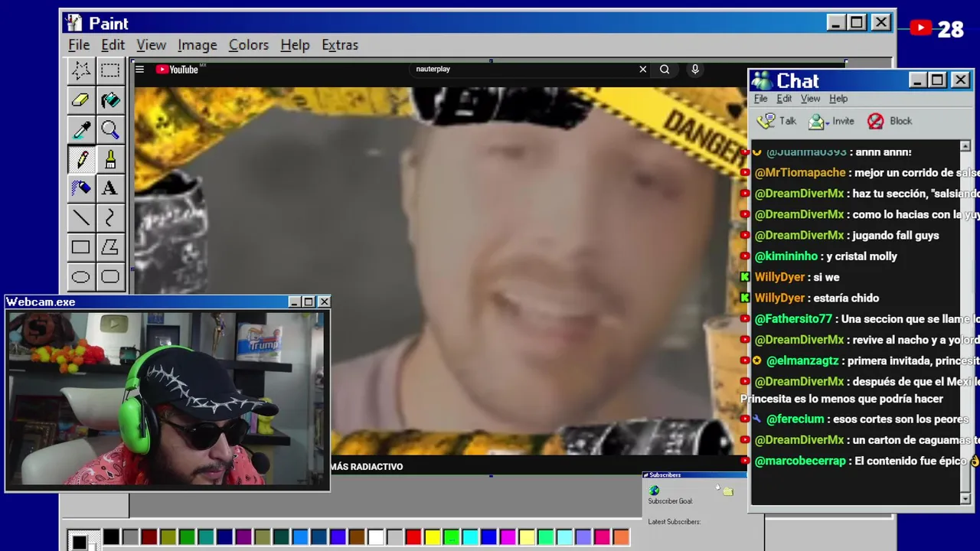Click the @Fathersito77 chat message
The width and height of the screenshot is (980, 551).
coord(860,318)
